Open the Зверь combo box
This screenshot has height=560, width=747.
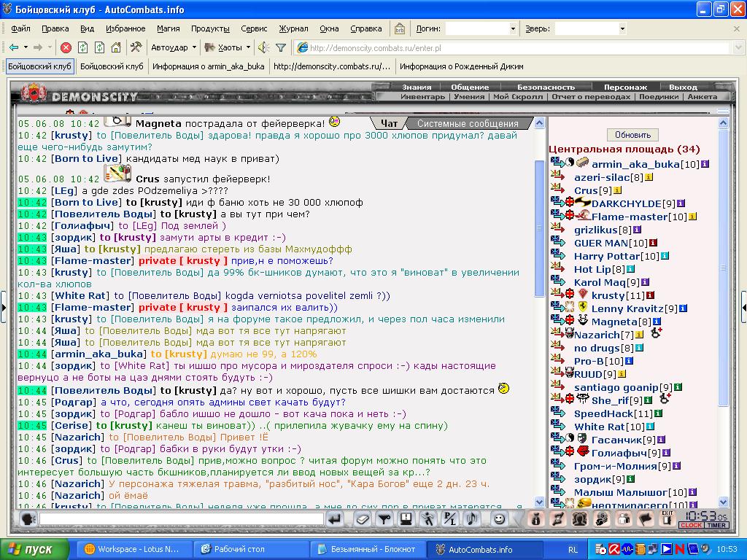click(591, 28)
